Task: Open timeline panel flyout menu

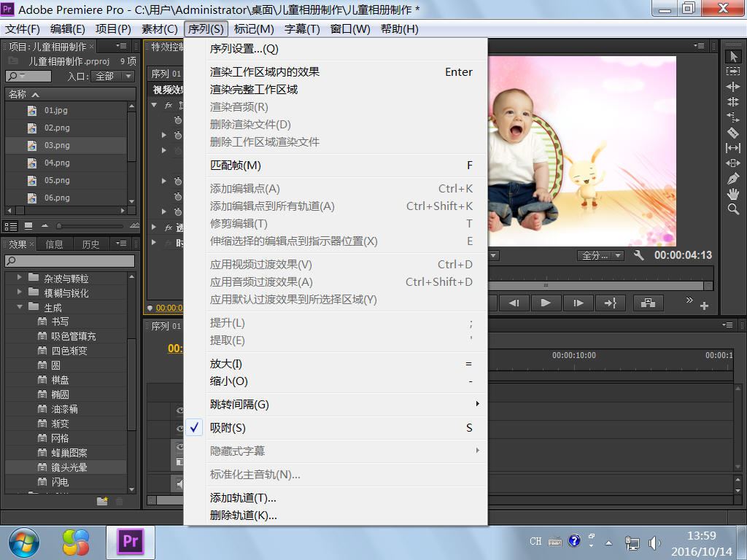Action: (727, 324)
